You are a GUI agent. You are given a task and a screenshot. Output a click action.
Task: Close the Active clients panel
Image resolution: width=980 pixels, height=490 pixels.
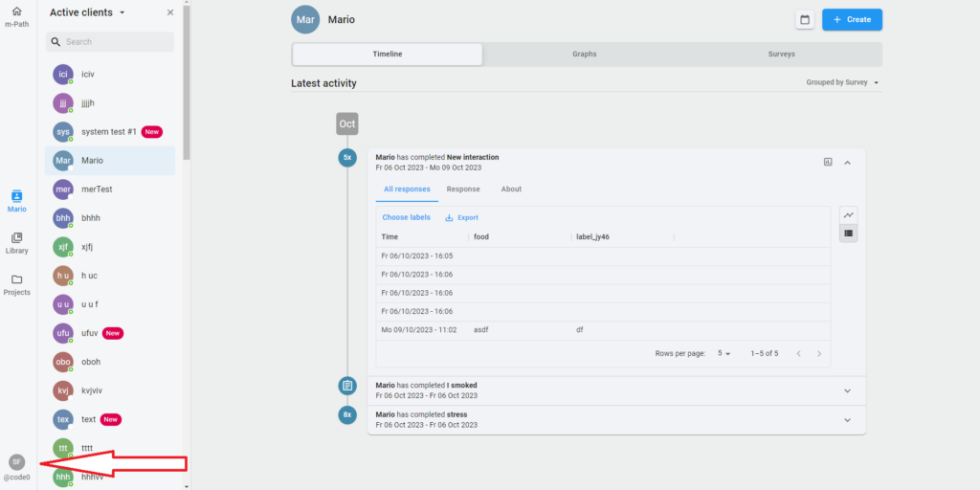click(x=170, y=12)
